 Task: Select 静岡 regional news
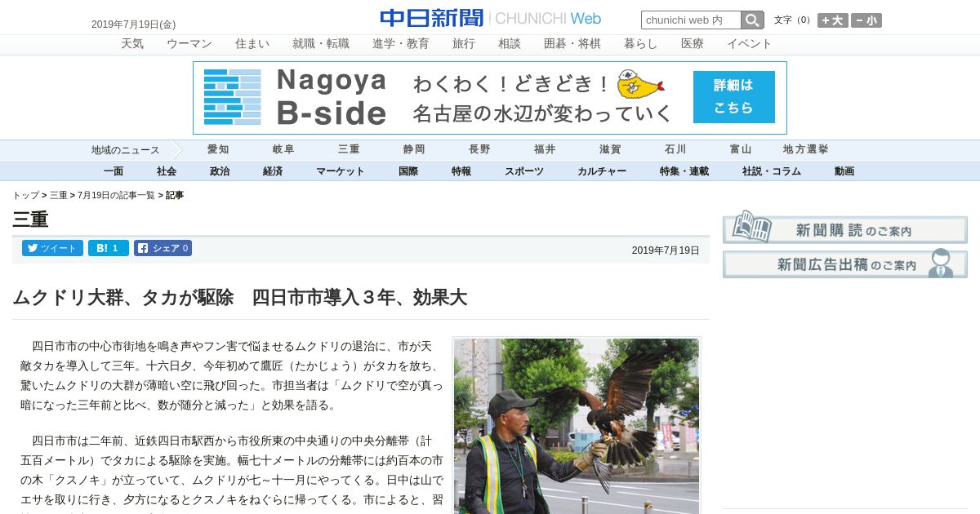click(x=414, y=149)
